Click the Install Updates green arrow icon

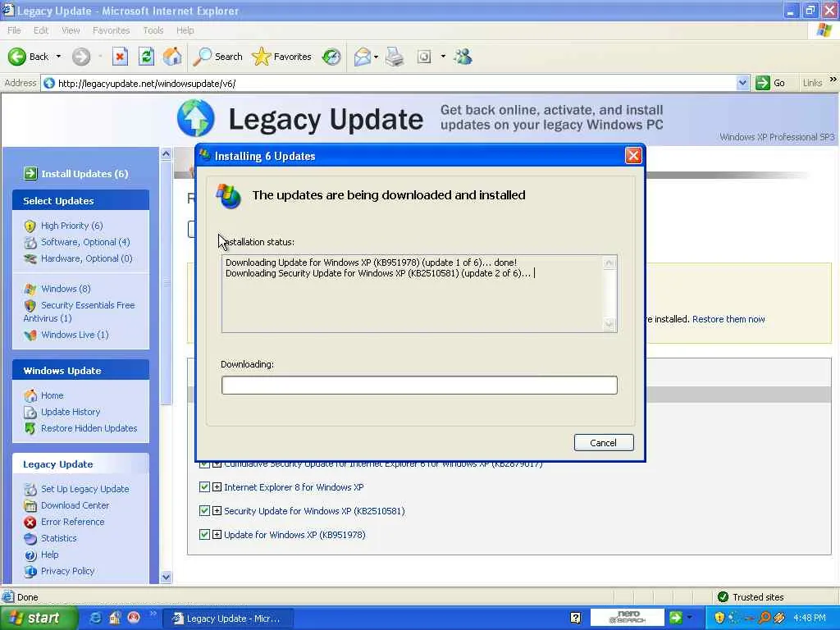point(30,173)
